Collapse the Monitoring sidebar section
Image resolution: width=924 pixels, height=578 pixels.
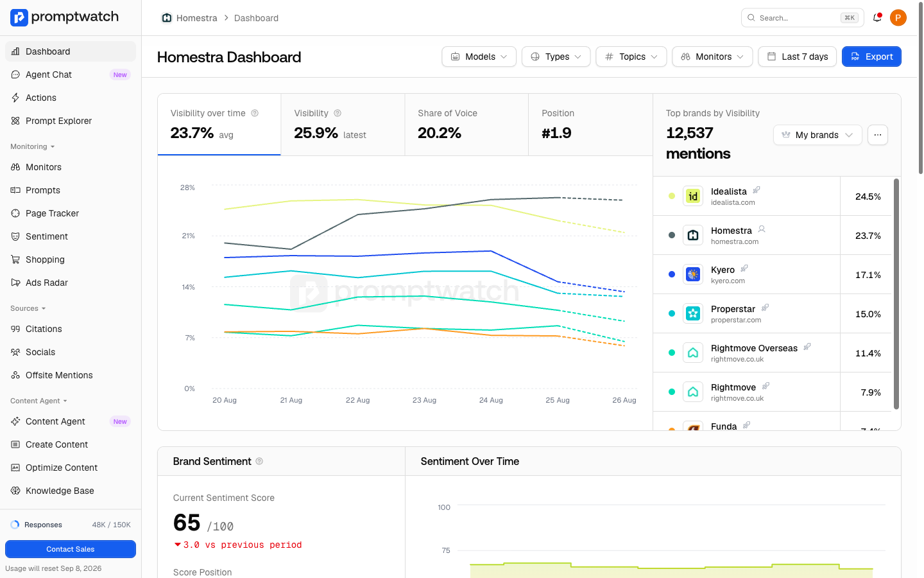coord(32,146)
